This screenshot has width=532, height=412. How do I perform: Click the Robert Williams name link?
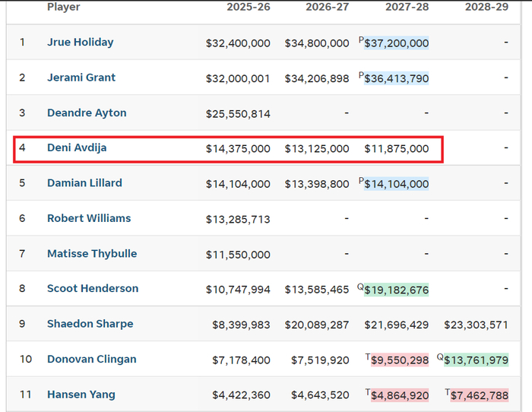pos(89,218)
